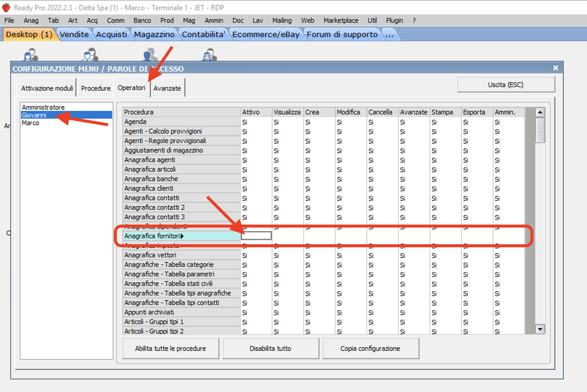This screenshot has width=587, height=392.
Task: Click the Procedura column header
Action: point(182,112)
